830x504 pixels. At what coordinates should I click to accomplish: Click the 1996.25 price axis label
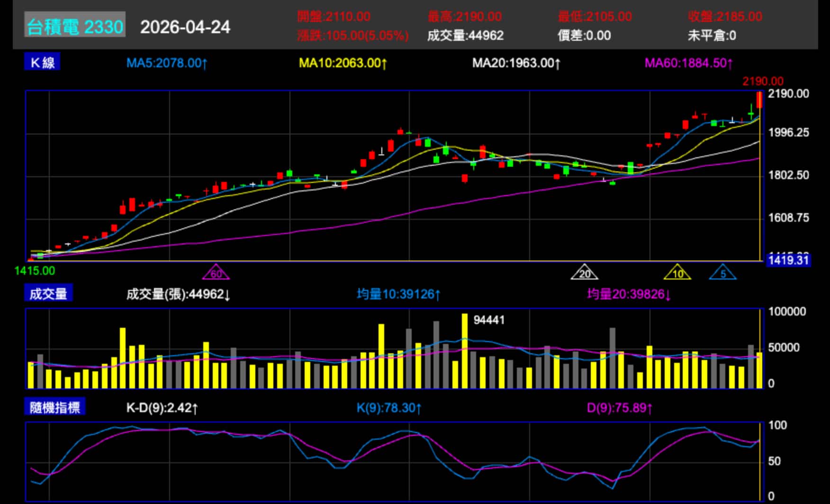(x=788, y=133)
